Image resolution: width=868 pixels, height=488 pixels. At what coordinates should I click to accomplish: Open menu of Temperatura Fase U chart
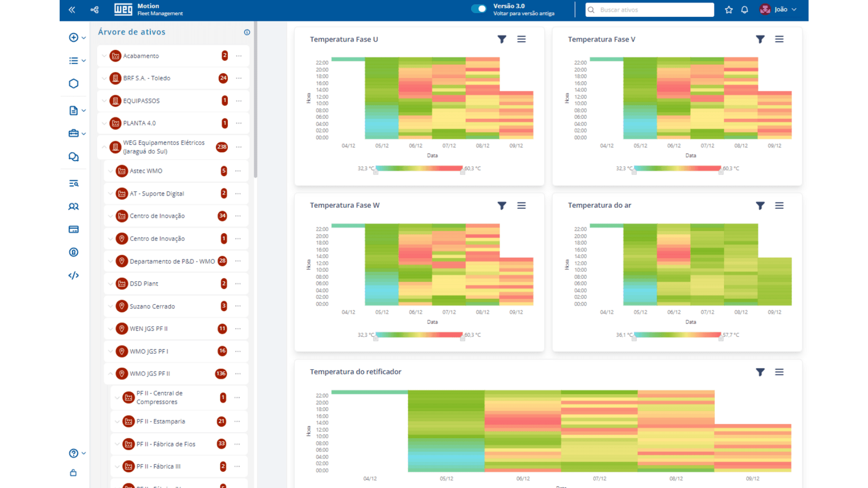click(x=521, y=39)
